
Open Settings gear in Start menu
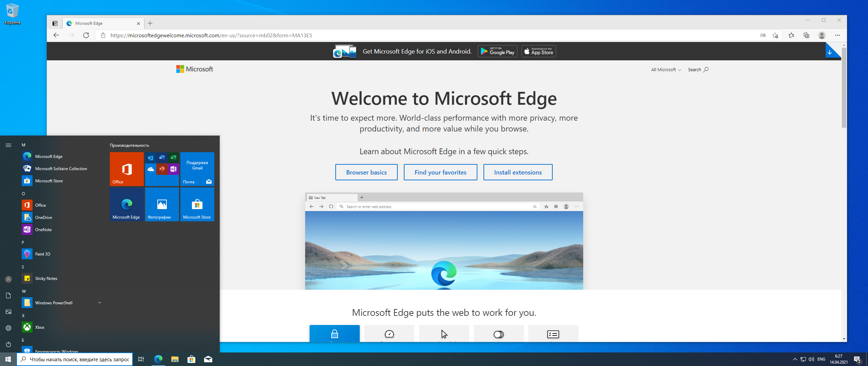[8, 328]
